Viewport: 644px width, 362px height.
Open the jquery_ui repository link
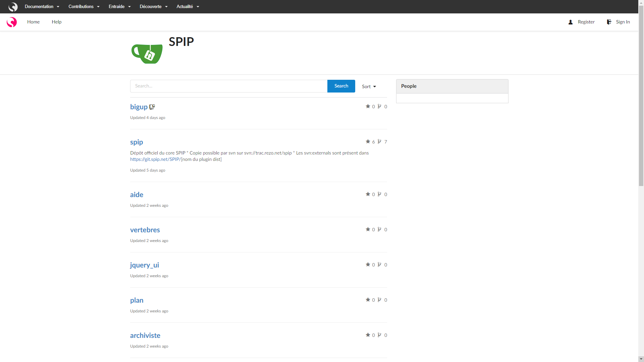[x=144, y=265]
